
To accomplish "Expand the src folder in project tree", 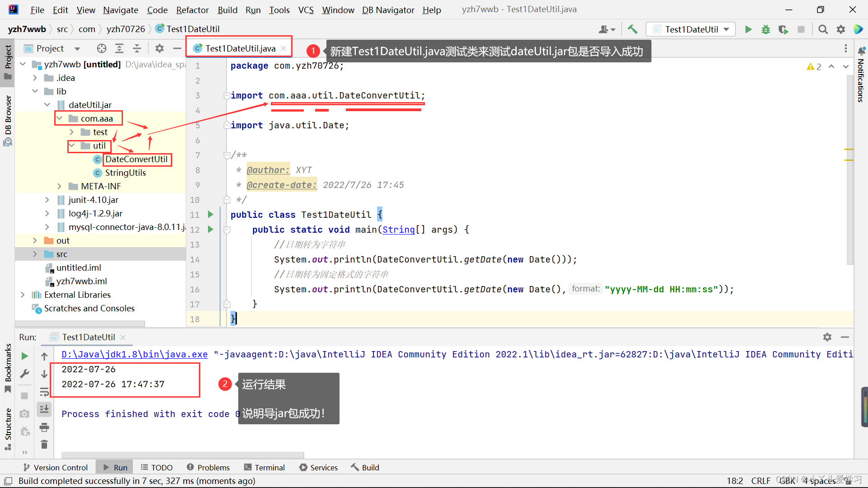I will (x=35, y=254).
